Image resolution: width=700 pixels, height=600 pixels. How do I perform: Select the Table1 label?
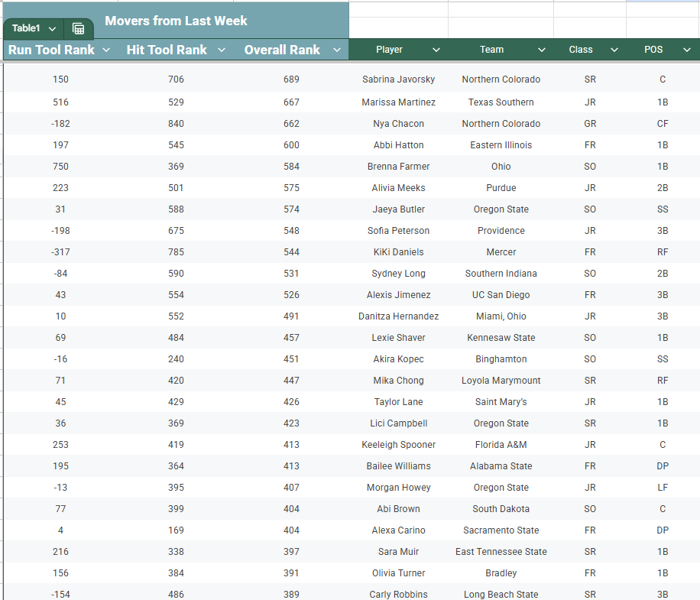(x=26, y=28)
